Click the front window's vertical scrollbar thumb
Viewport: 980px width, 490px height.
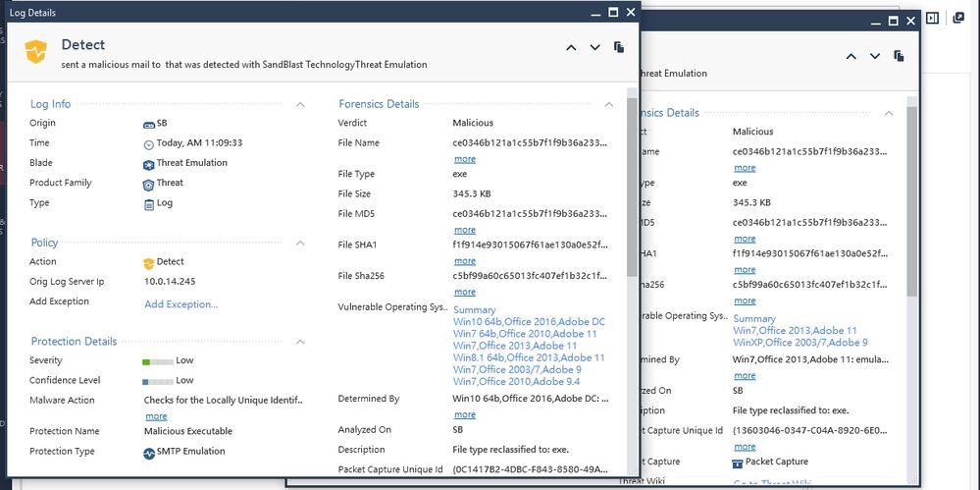click(x=632, y=187)
